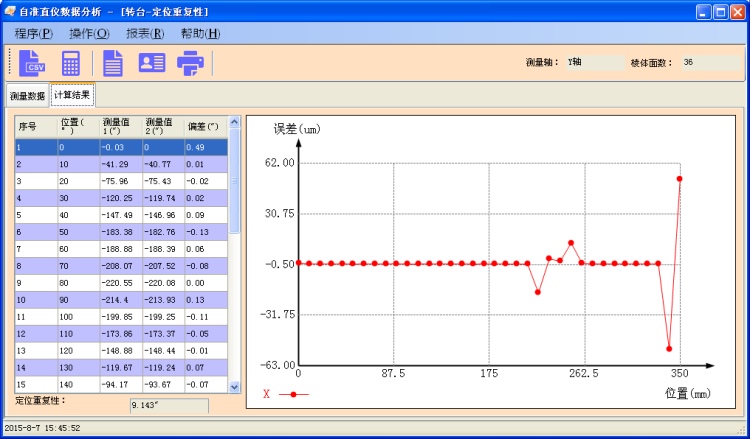This screenshot has width=750, height=439.
Task: Click the table scrollbar up arrow
Action: click(235, 122)
